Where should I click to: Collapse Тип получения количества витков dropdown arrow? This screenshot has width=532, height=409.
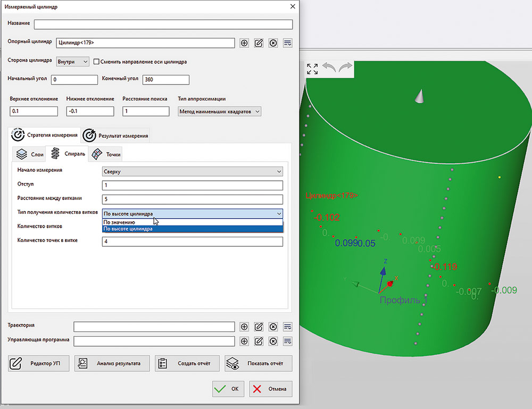(x=279, y=214)
